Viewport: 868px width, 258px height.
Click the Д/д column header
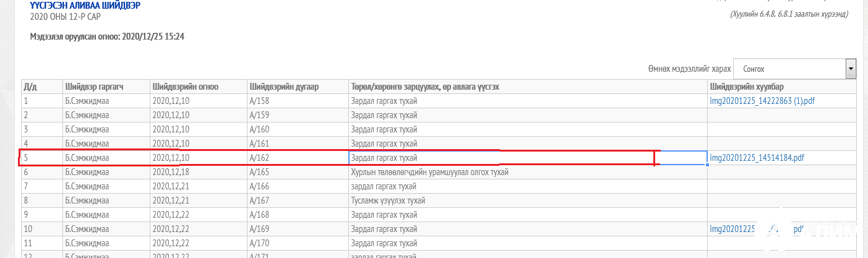click(30, 87)
